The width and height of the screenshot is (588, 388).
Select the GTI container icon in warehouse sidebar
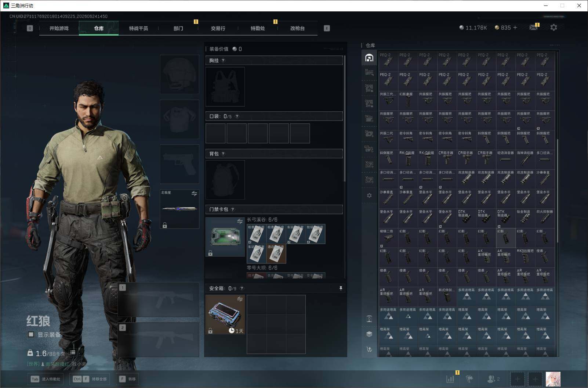(369, 150)
